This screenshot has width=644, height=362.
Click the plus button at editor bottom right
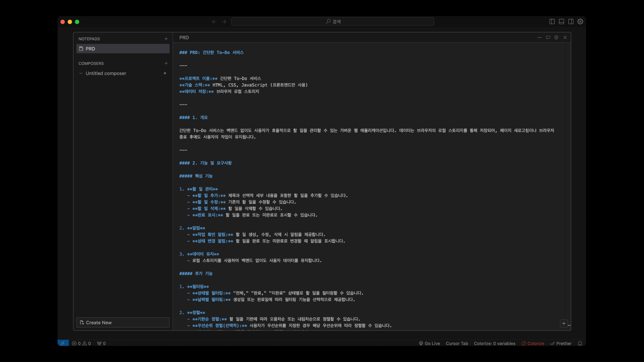[564, 323]
